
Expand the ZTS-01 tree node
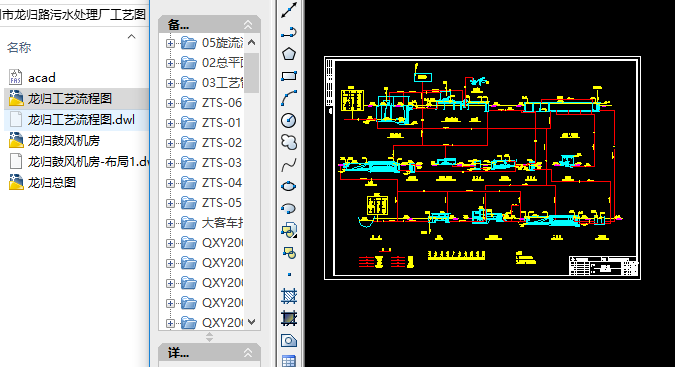coord(170,123)
